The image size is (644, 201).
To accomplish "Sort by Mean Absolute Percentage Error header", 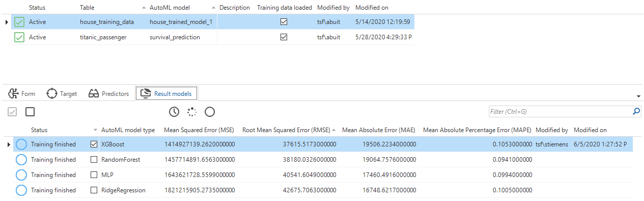I will pos(477,130).
